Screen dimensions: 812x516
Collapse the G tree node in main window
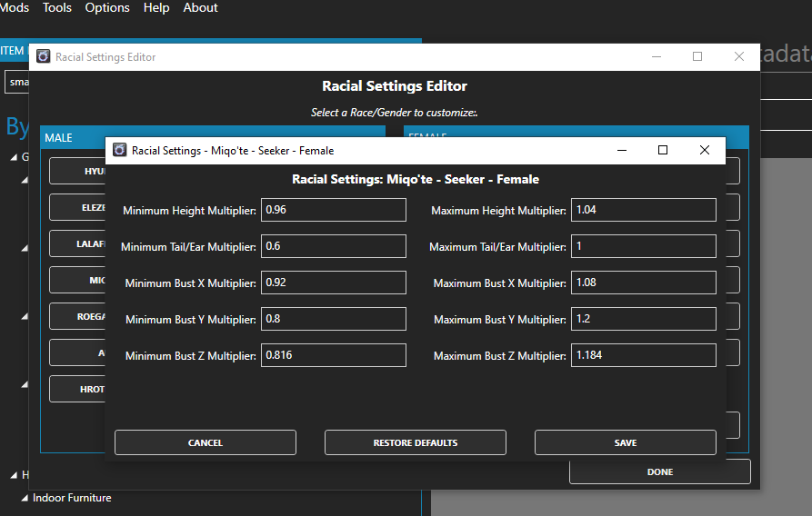pyautogui.click(x=14, y=157)
